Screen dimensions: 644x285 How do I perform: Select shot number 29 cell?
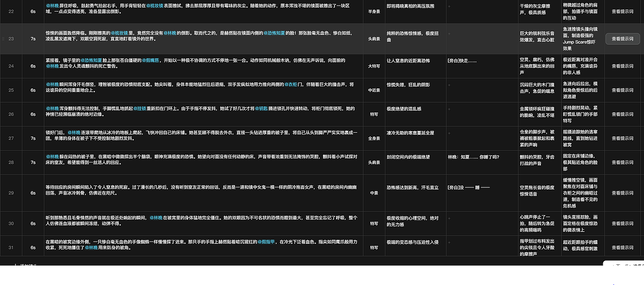click(x=11, y=193)
